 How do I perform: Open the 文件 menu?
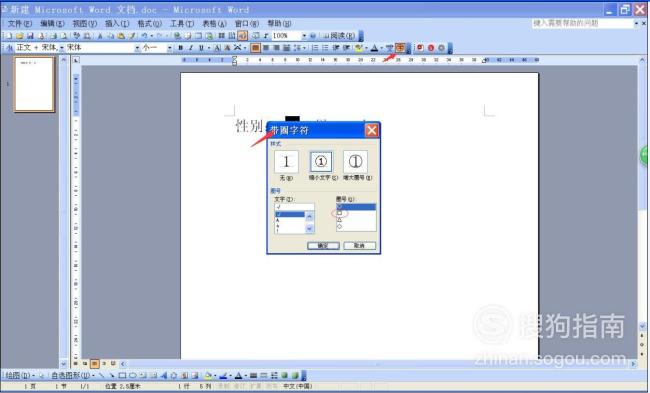coord(19,24)
